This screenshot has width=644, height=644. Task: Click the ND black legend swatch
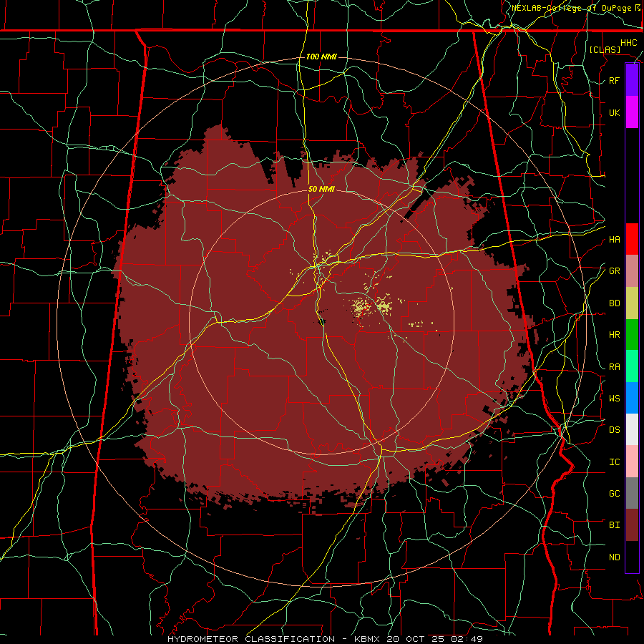632,557
